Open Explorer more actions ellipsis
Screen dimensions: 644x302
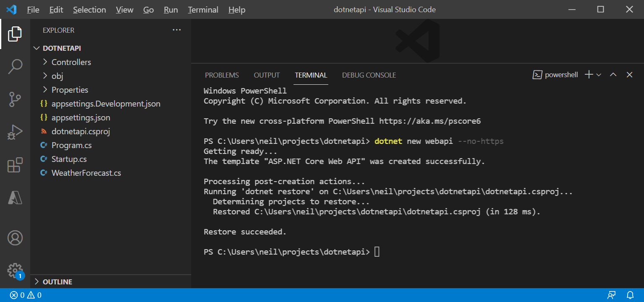(x=177, y=30)
